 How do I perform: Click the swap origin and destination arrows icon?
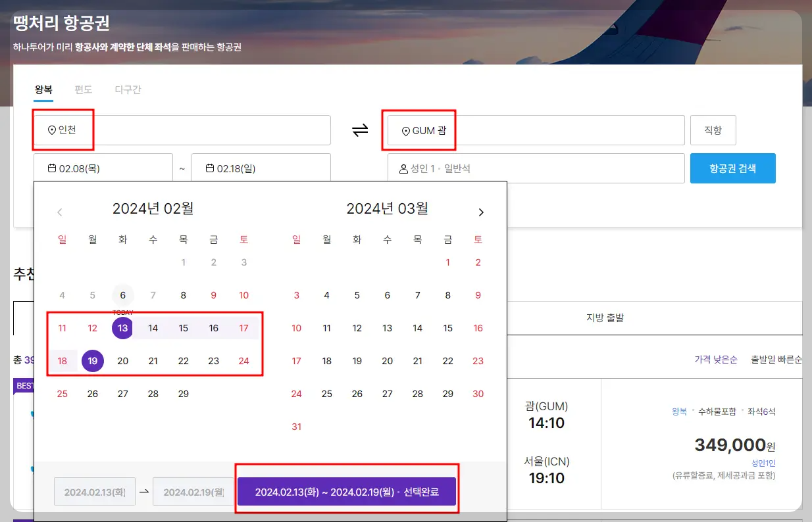[360, 130]
